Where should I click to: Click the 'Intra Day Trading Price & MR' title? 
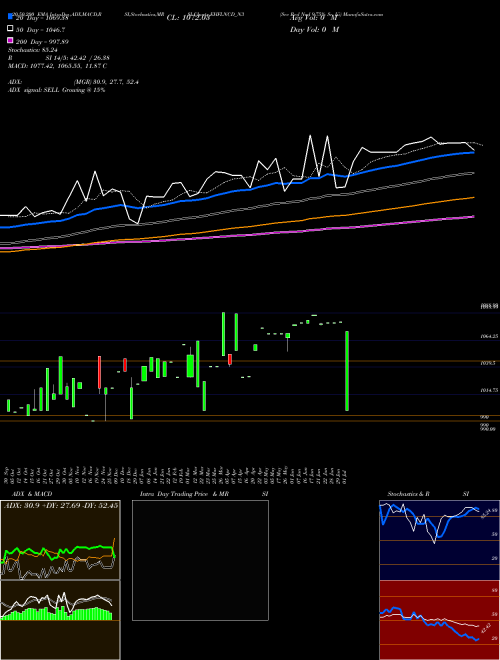[x=184, y=494]
